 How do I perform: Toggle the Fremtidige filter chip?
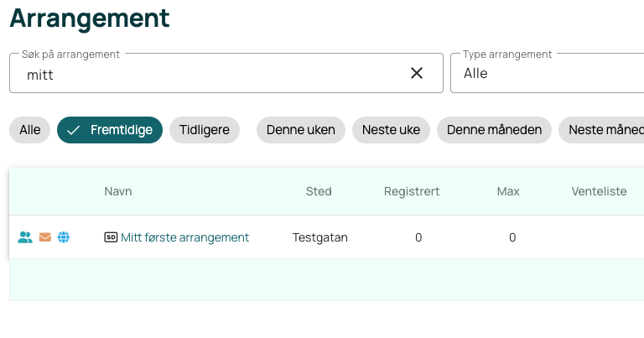tap(110, 130)
